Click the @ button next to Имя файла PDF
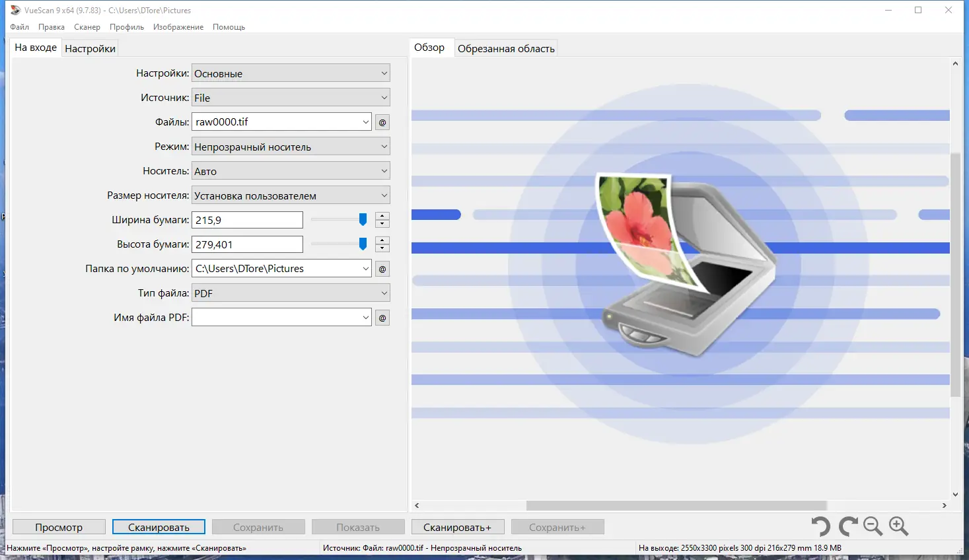The width and height of the screenshot is (969, 560). 382,318
